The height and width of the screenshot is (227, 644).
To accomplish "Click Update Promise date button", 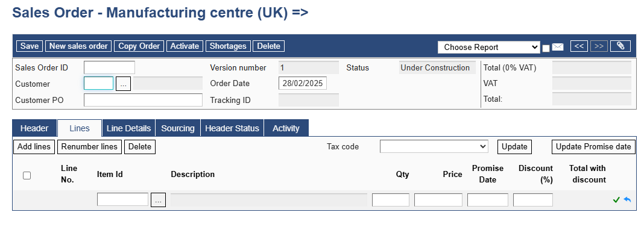I will (x=593, y=146).
